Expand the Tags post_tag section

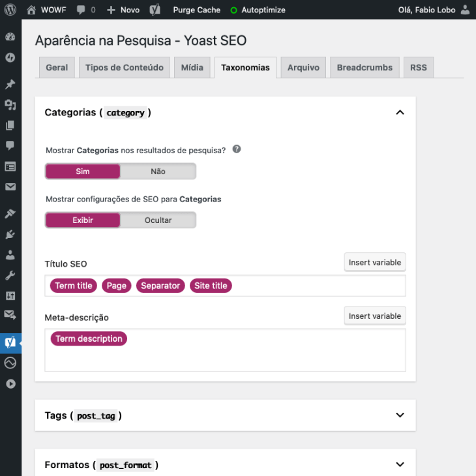click(x=400, y=415)
